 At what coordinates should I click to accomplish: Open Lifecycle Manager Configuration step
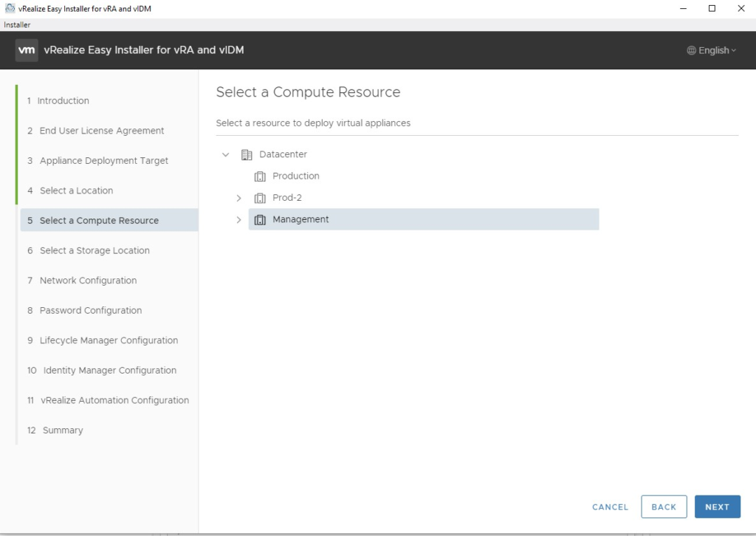(103, 340)
